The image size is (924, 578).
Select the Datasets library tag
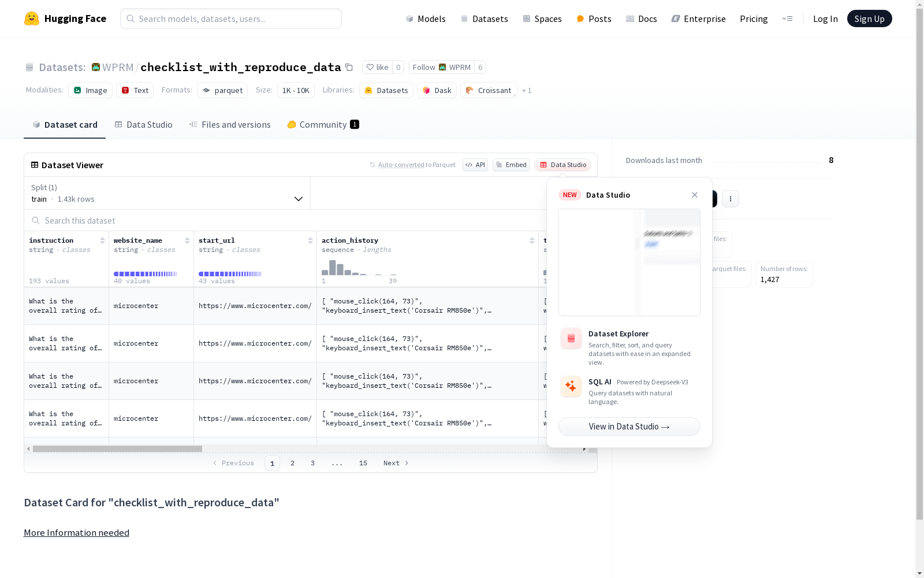point(386,90)
